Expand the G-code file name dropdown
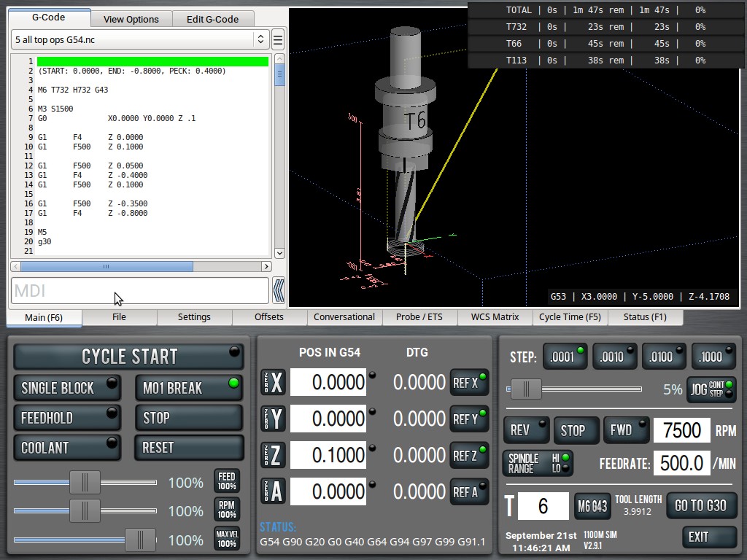Screen dimensions: 747x560 260,39
